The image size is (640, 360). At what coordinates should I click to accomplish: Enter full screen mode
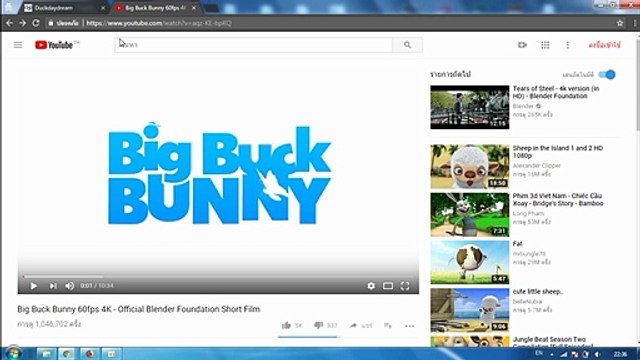point(405,286)
